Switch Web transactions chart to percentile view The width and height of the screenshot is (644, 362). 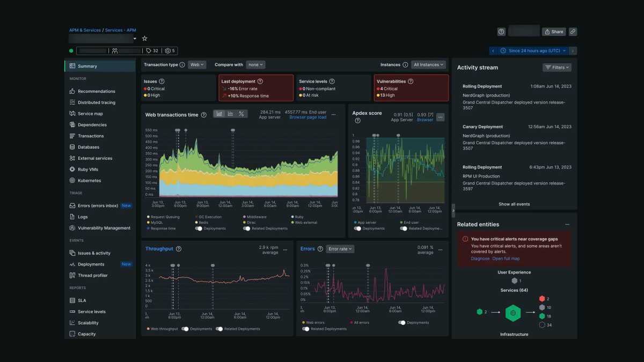pos(241,114)
